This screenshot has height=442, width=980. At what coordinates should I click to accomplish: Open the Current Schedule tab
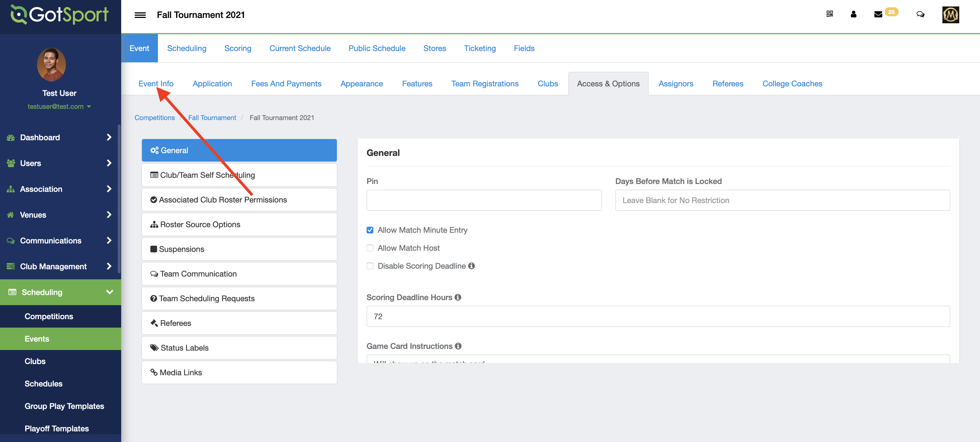pyautogui.click(x=300, y=48)
